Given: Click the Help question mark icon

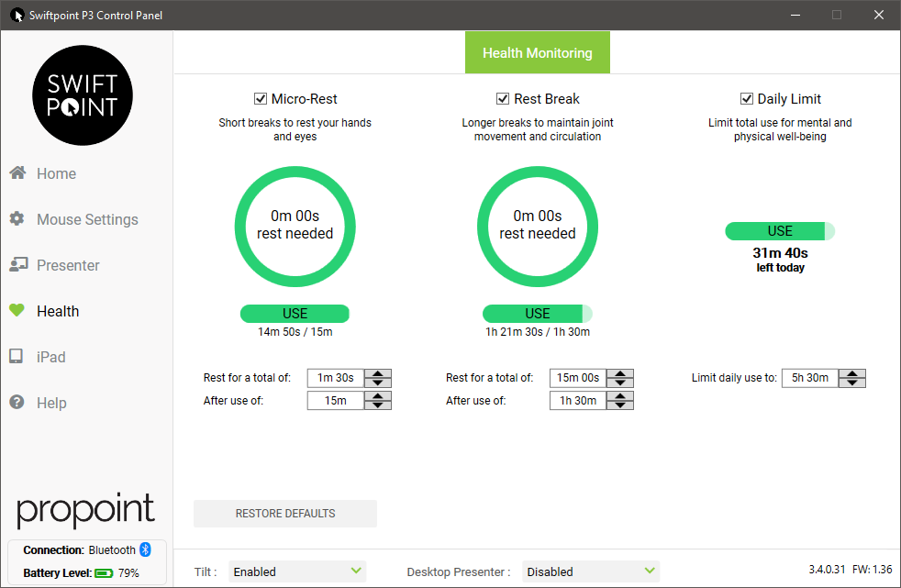Looking at the screenshot, I should (17, 402).
